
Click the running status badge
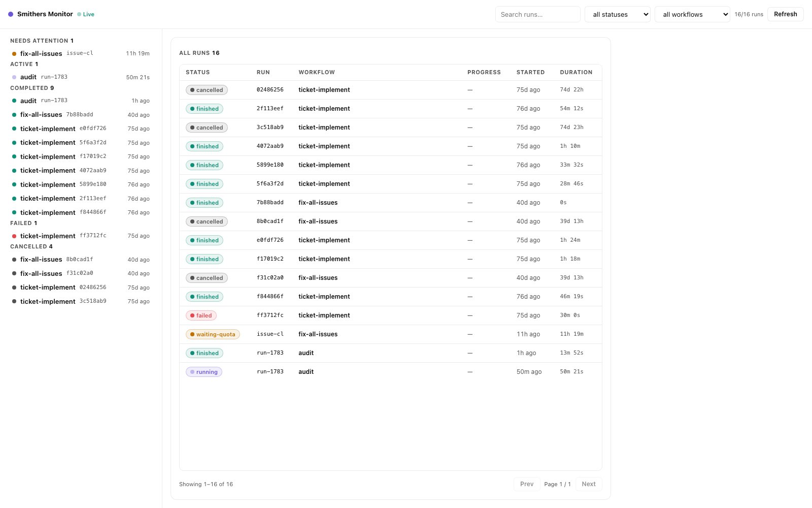204,372
